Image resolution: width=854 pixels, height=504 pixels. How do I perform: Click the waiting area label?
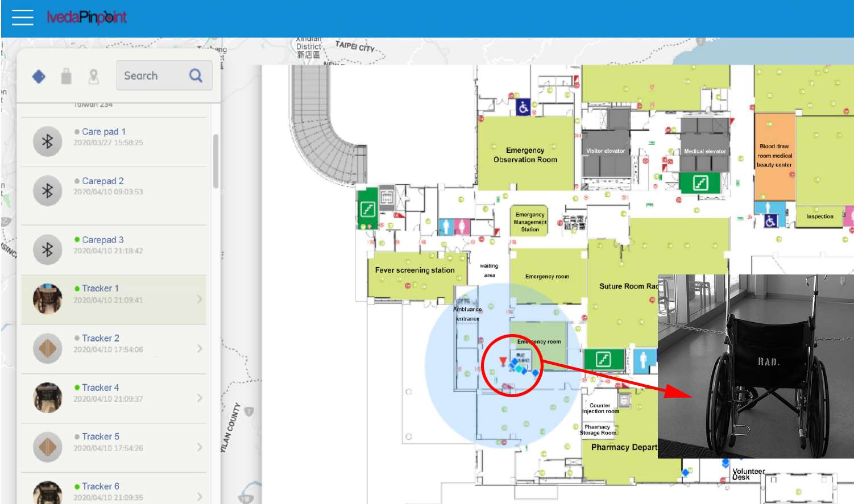click(489, 270)
